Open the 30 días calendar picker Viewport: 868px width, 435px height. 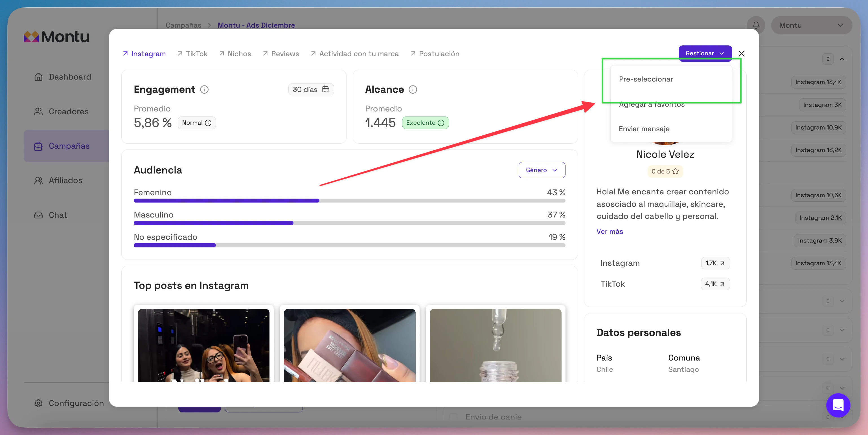tap(311, 89)
